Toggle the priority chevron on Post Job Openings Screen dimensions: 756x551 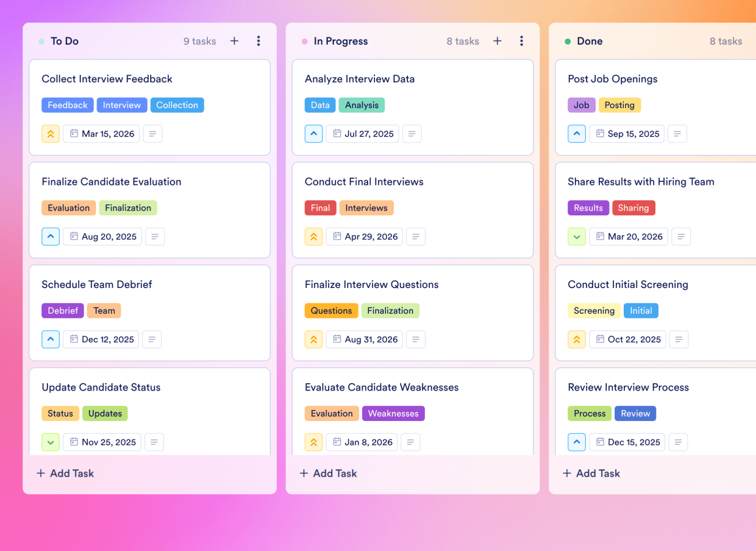577,134
